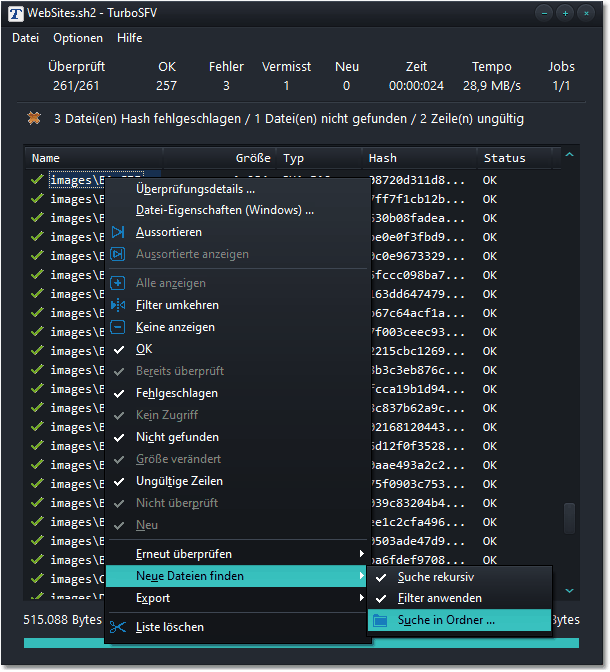The height and width of the screenshot is (672, 610).
Task: Toggle the OK filter checkmark
Action: point(119,350)
